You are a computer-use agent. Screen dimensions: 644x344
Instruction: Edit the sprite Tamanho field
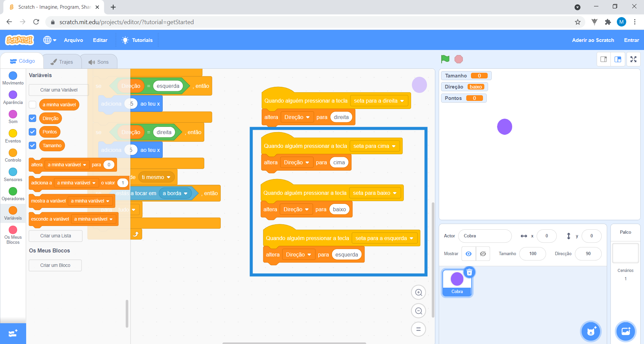pyautogui.click(x=532, y=254)
